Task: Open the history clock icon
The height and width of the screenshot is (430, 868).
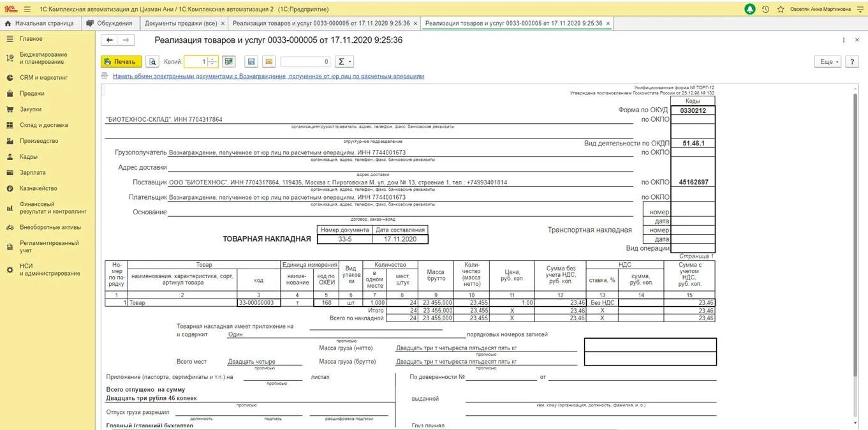Action: click(x=765, y=10)
